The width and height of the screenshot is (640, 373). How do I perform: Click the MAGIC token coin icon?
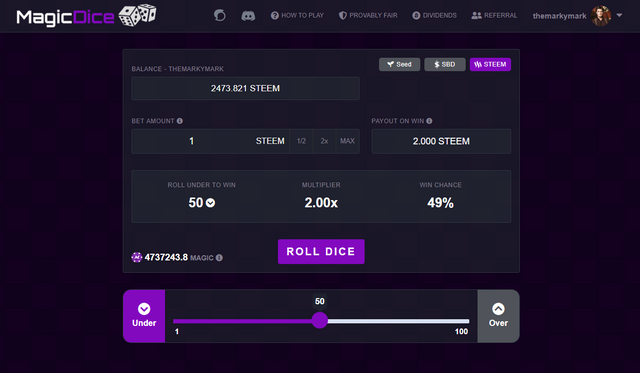coord(137,257)
